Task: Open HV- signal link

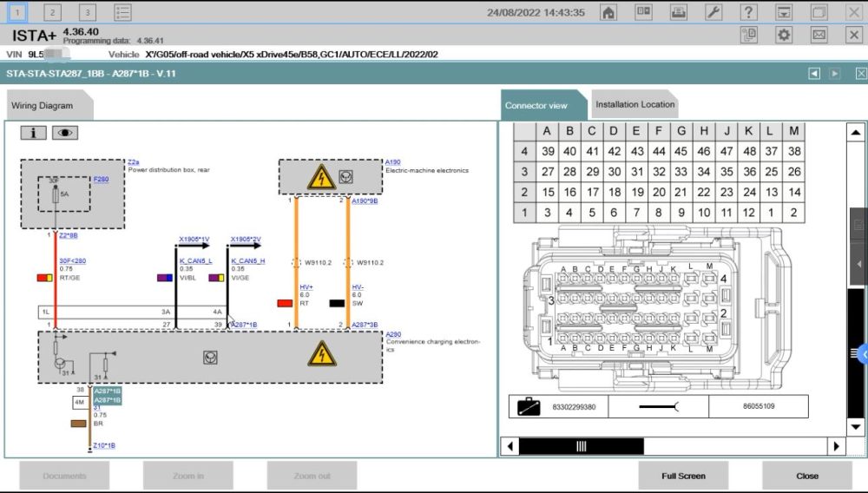Action: coord(358,287)
